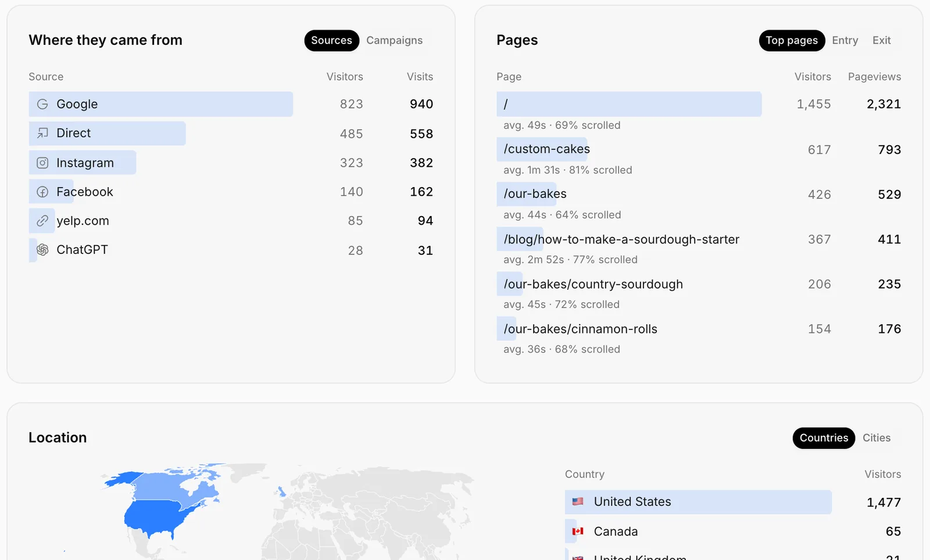Viewport: 930px width, 560px height.
Task: Open the Entry pages tab
Action: (x=845, y=40)
